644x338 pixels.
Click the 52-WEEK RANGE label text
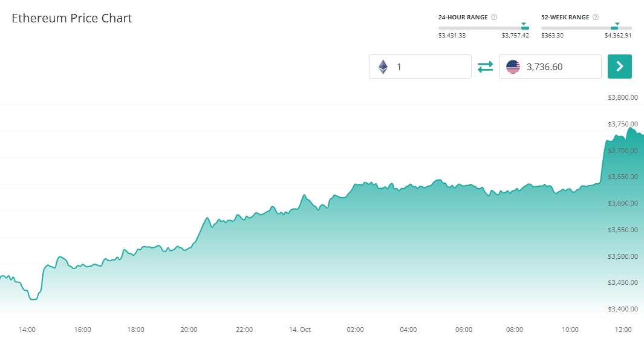[x=565, y=18]
